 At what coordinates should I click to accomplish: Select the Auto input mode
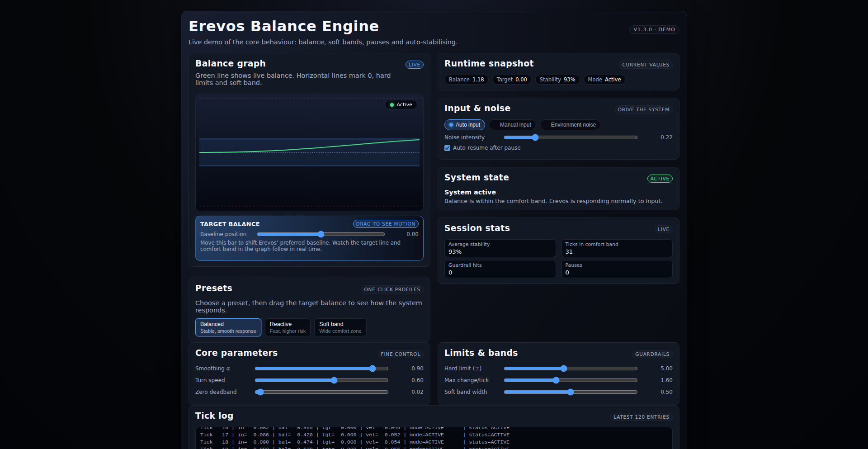[464, 125]
